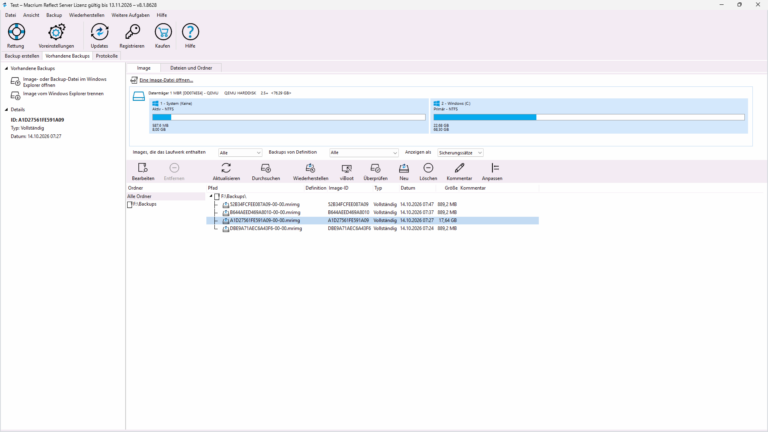Click the Registrieren key icon
This screenshot has width=768, height=432.
(x=132, y=32)
